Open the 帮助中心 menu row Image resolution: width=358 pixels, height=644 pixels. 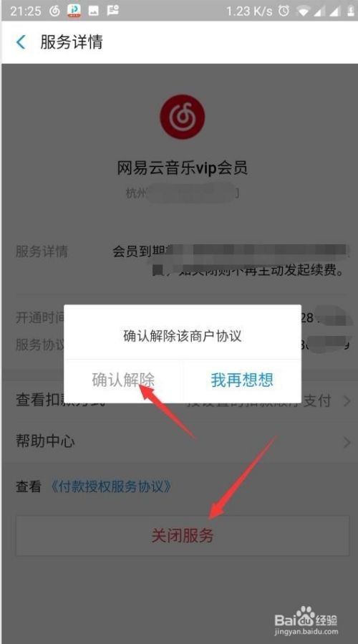click(x=179, y=442)
